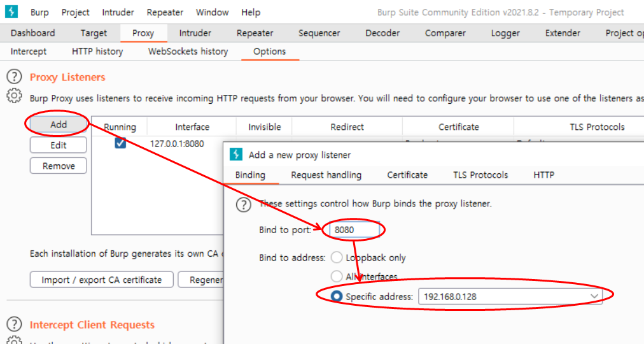Uncheck Running checkbox for 127.0.0.1:8080 listener
The width and height of the screenshot is (644, 344).
click(120, 143)
